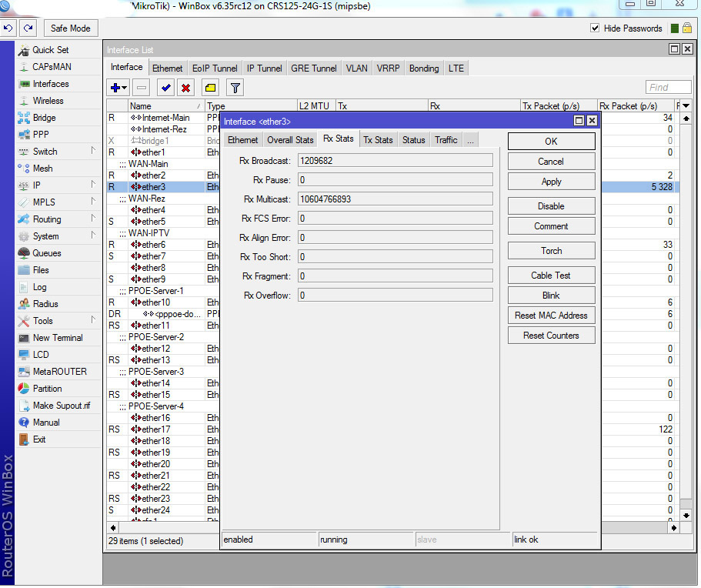Viewport: 701px width, 588px height.
Task: Open the more tabs ellipsis dropdown
Action: 470,140
